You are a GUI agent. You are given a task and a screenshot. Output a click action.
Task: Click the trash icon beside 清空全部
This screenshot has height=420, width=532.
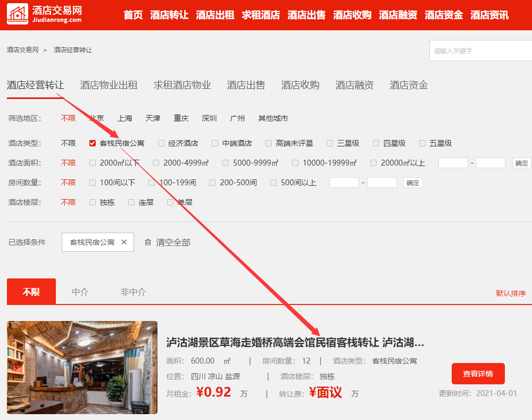(x=148, y=242)
